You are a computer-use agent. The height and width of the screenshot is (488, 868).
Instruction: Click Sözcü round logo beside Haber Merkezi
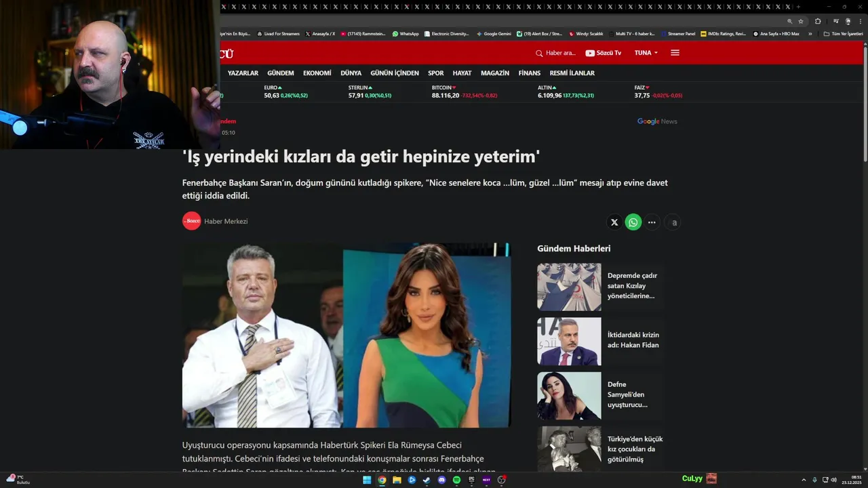click(x=192, y=221)
